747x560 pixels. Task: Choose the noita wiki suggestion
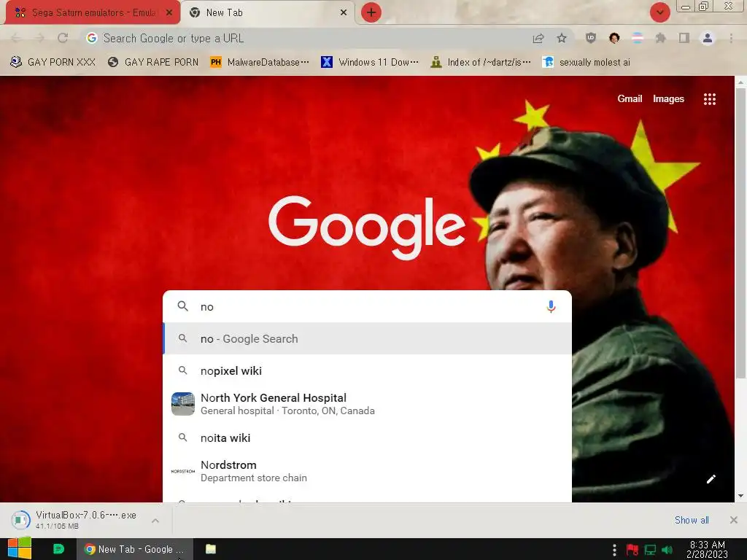(367, 437)
